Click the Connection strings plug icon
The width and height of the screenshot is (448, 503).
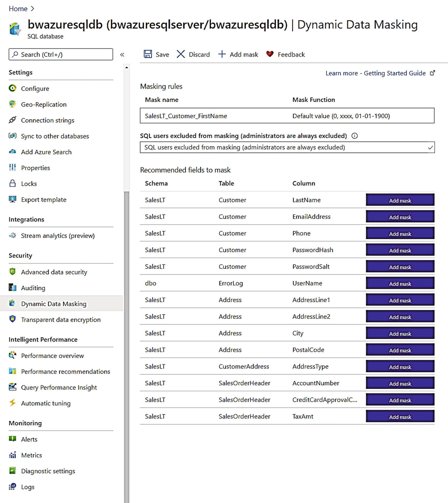coord(13,120)
